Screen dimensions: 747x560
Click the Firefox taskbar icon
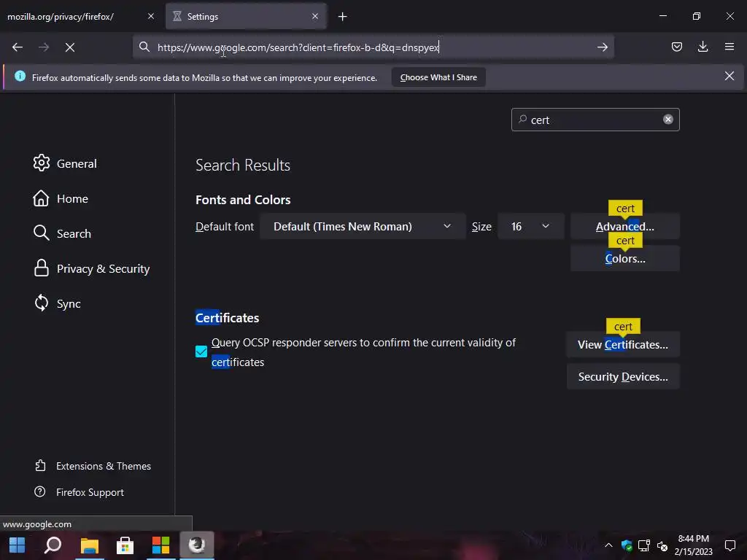(x=197, y=544)
